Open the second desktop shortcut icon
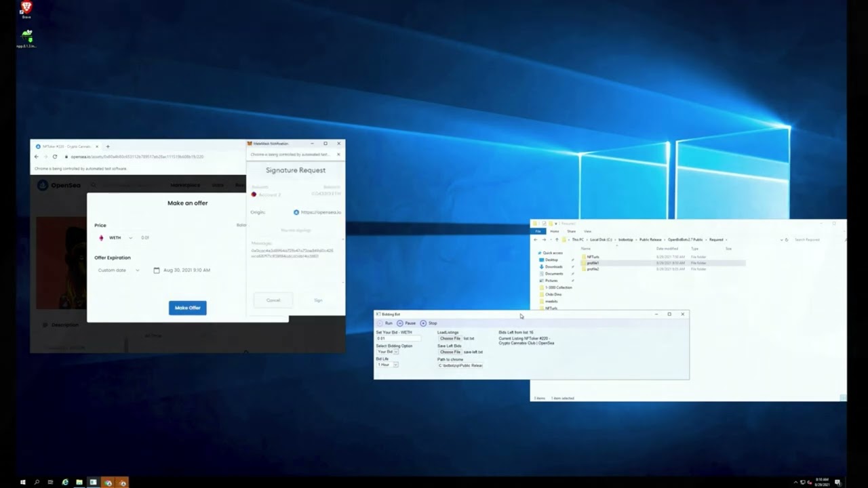 [x=26, y=38]
